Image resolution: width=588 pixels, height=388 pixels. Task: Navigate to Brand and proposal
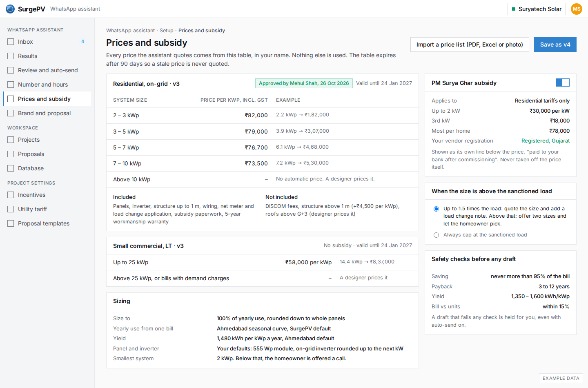(x=47, y=113)
